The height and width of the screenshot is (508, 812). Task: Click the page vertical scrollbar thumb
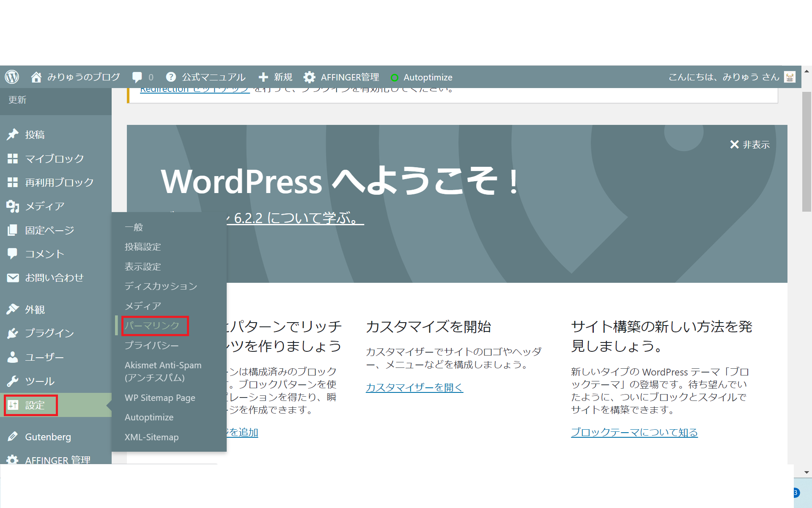(807, 152)
